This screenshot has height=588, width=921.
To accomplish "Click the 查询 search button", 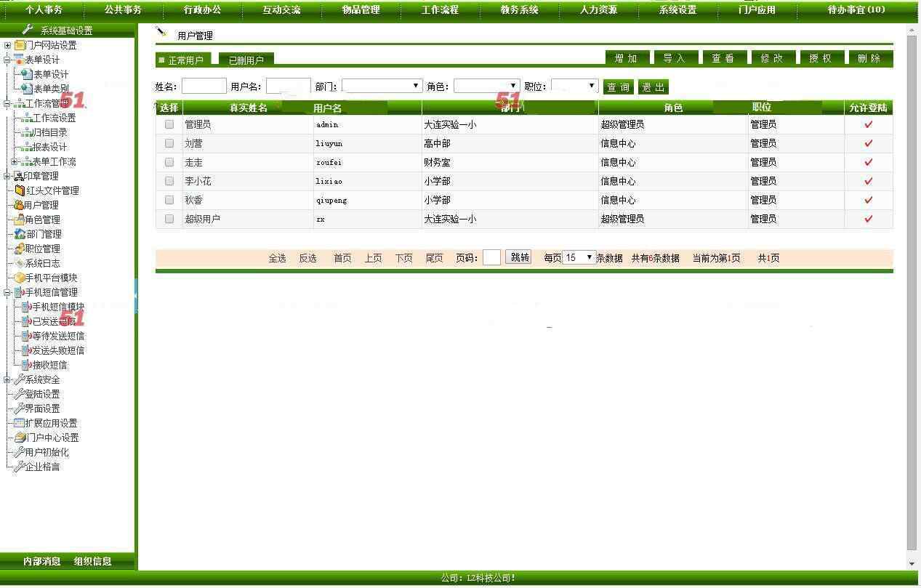I will tap(618, 87).
